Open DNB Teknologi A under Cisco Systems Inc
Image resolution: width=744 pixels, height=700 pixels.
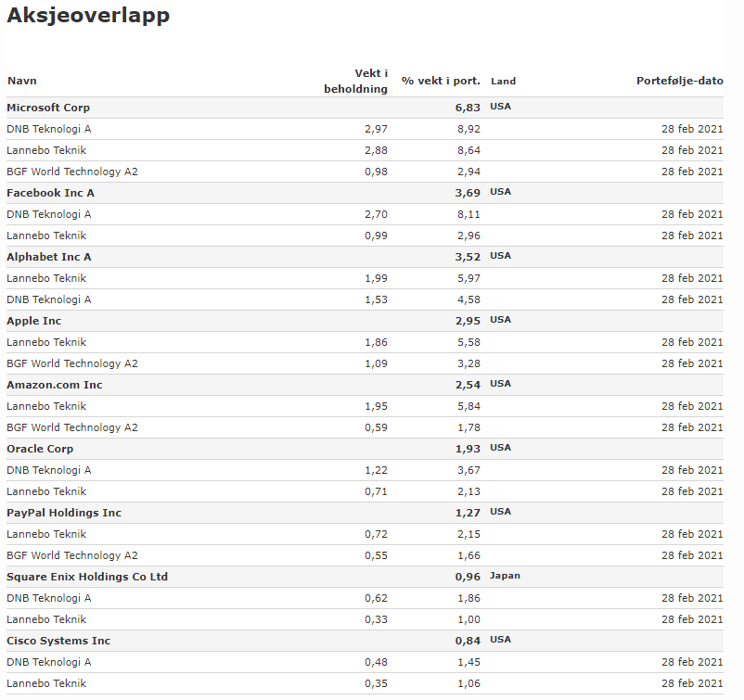click(x=49, y=663)
